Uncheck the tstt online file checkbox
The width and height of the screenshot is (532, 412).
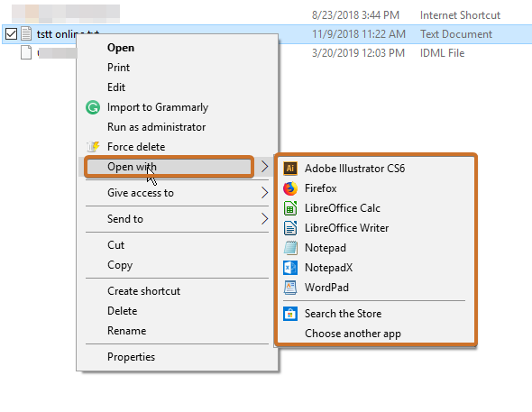[11, 34]
